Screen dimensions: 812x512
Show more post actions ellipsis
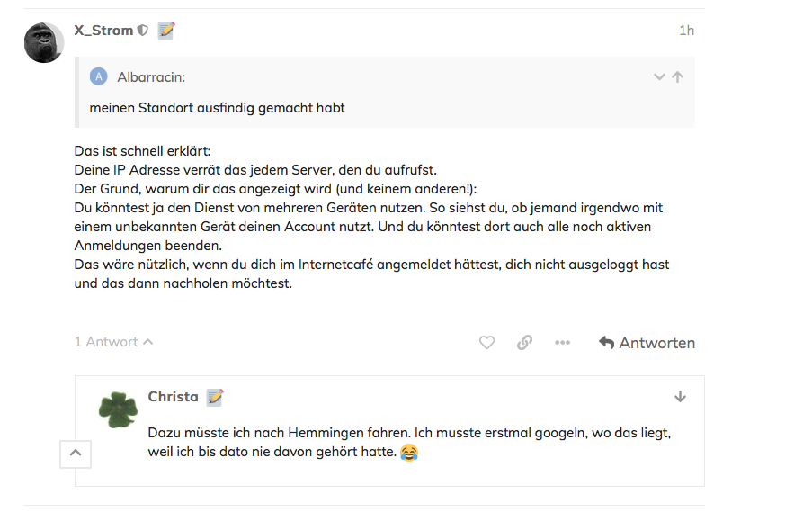(562, 343)
